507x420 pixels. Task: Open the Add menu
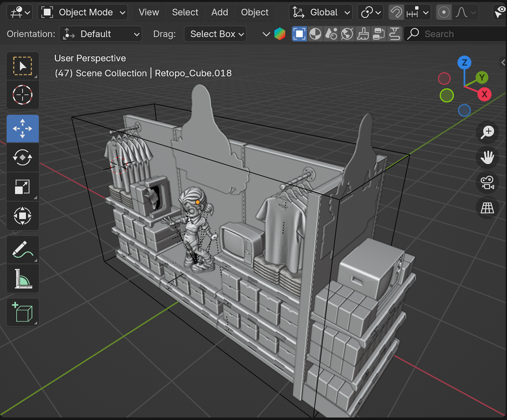coord(219,13)
